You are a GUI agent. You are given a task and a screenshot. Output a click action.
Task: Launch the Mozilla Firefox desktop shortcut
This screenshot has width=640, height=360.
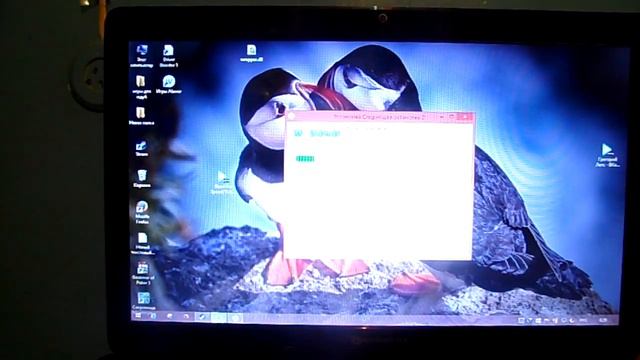[x=142, y=212]
